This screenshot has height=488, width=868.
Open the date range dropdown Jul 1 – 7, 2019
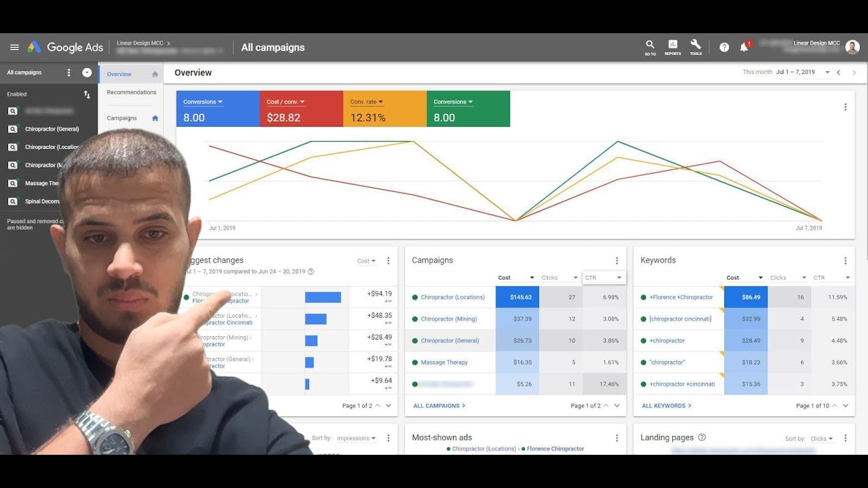804,72
